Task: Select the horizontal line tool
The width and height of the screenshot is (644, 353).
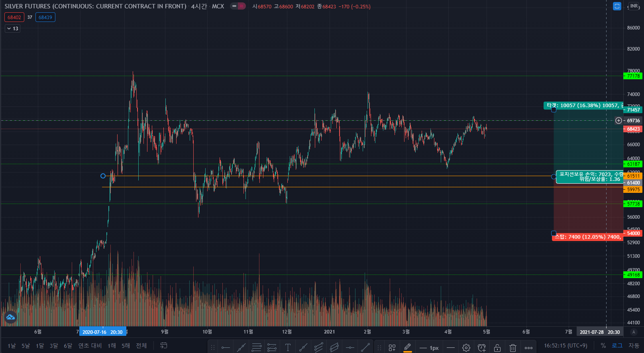Action: coord(350,347)
